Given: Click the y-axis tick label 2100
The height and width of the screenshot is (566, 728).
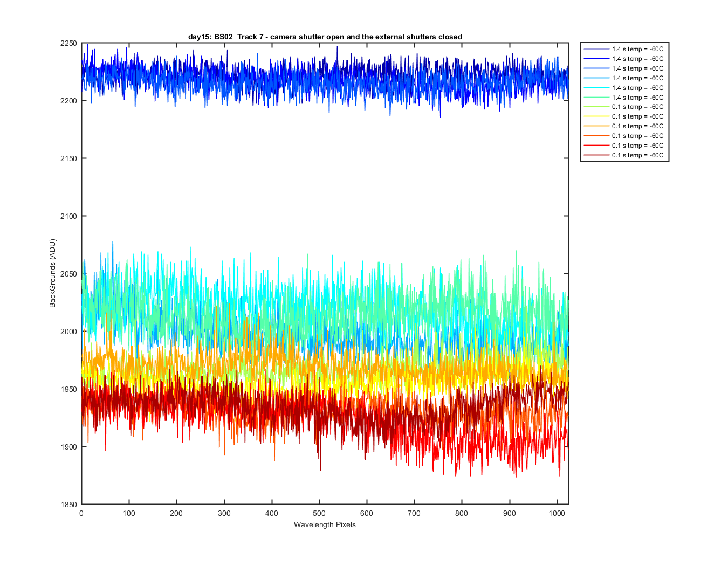Looking at the screenshot, I should click(68, 216).
